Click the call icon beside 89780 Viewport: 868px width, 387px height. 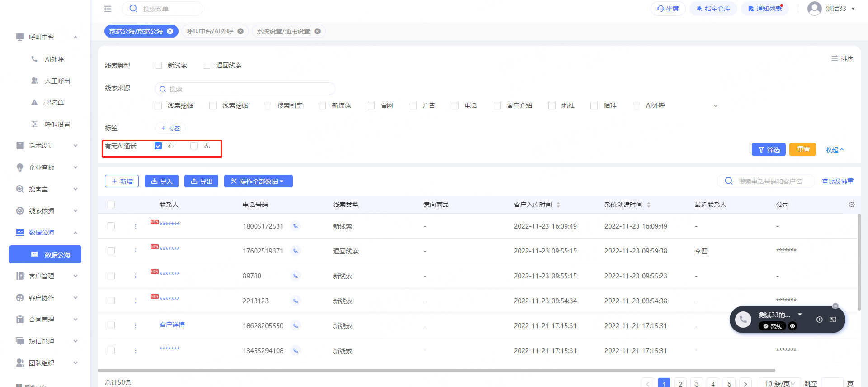pos(296,276)
